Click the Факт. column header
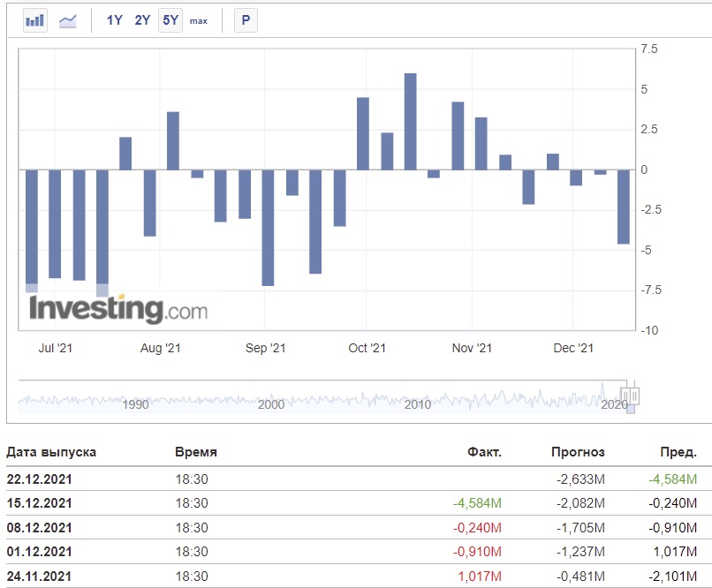Screen dimensions: 712x588 click(x=484, y=452)
